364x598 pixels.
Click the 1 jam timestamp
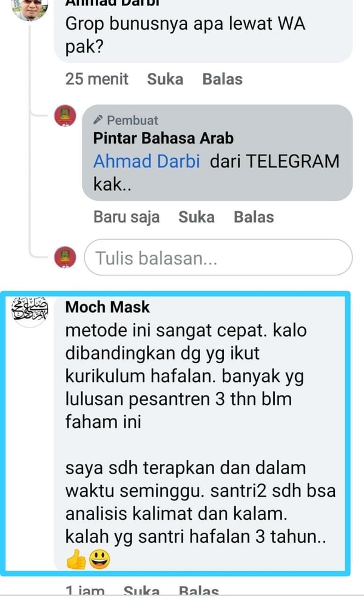(85, 590)
